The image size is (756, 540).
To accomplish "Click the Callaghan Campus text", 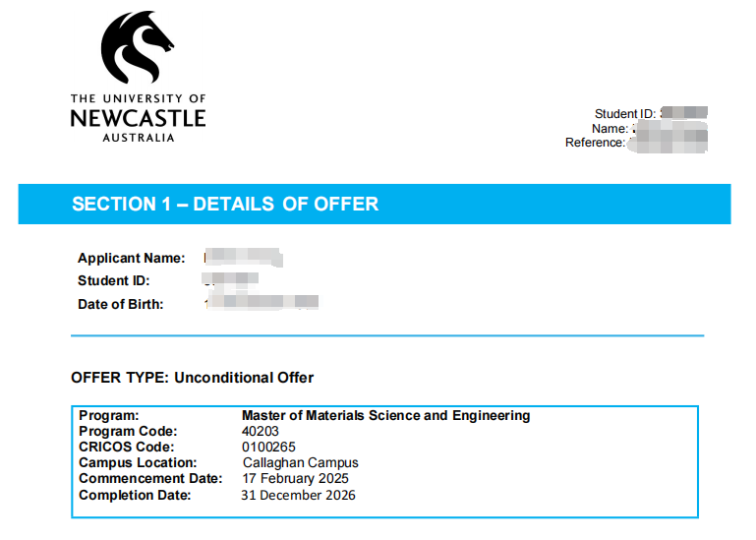I will click(300, 463).
